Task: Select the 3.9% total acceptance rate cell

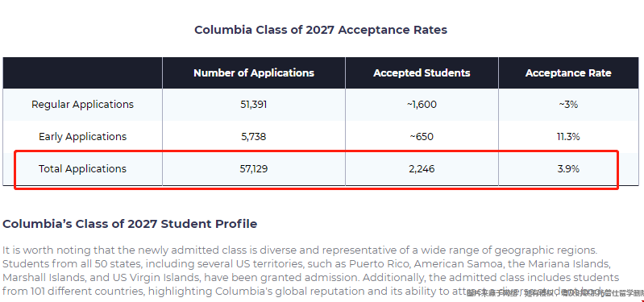Action: (x=568, y=168)
